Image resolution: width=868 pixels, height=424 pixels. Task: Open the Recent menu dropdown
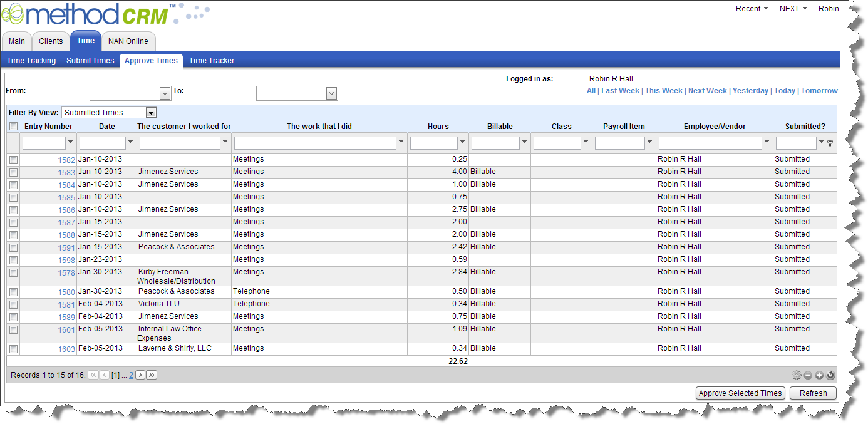tap(752, 9)
